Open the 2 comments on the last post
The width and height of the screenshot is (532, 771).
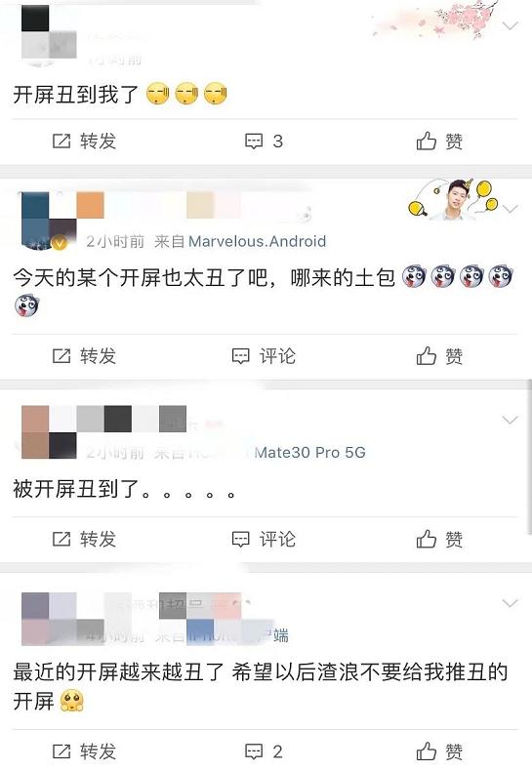[x=264, y=751]
